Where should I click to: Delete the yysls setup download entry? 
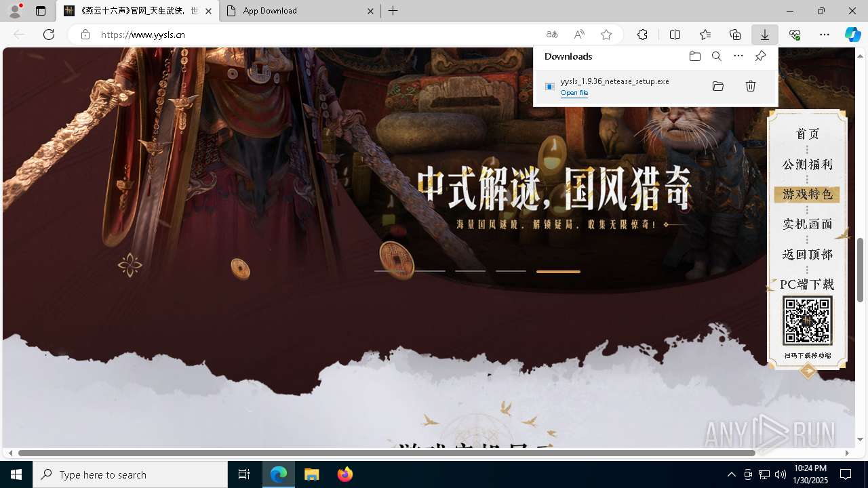(x=751, y=86)
